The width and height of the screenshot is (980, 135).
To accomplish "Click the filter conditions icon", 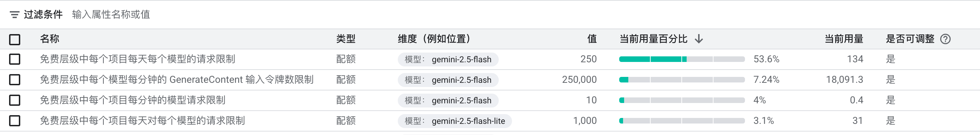I will coord(14,15).
